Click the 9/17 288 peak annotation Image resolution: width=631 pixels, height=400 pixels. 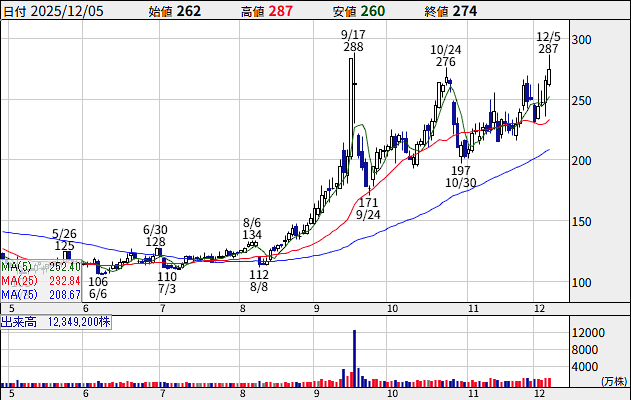tap(353, 41)
